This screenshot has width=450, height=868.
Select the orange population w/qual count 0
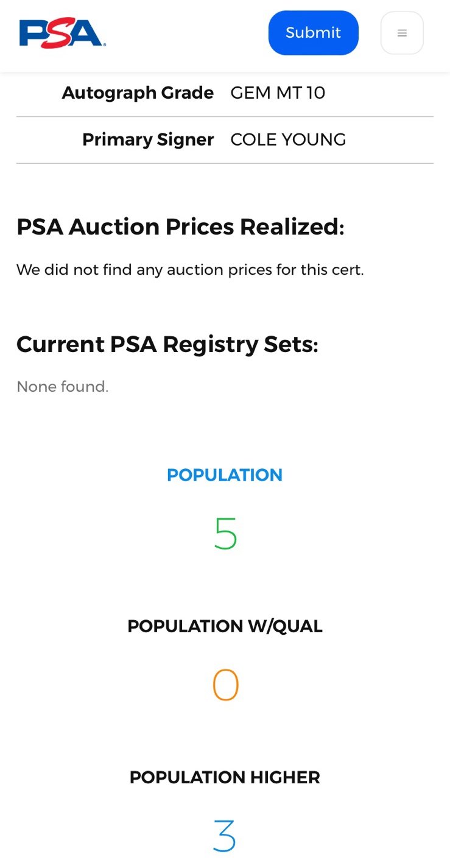[225, 685]
